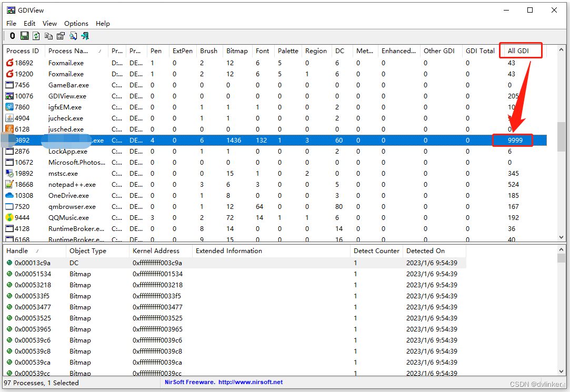The width and height of the screenshot is (570, 392).
Task: Sort handles by Detected On column header
Action: [x=434, y=250]
